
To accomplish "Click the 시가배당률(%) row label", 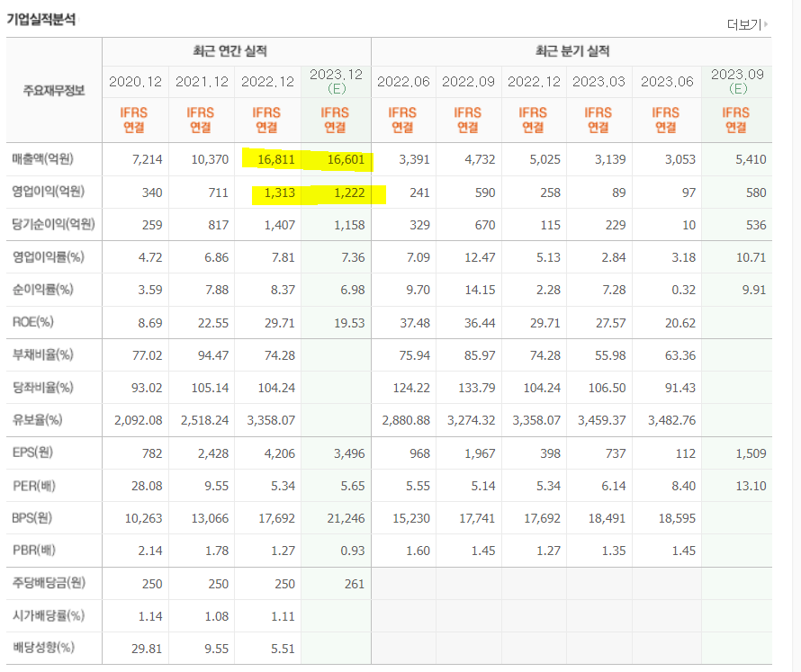I will (48, 615).
